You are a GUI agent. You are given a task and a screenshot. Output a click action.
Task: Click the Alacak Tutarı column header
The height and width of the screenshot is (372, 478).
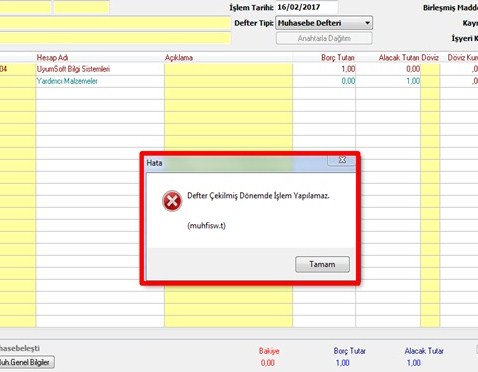coord(399,58)
